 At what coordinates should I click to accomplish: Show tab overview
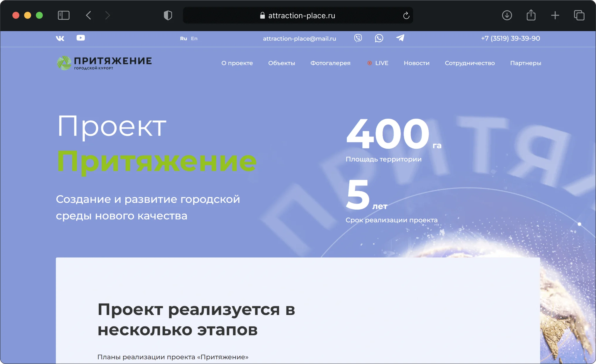coord(579,15)
